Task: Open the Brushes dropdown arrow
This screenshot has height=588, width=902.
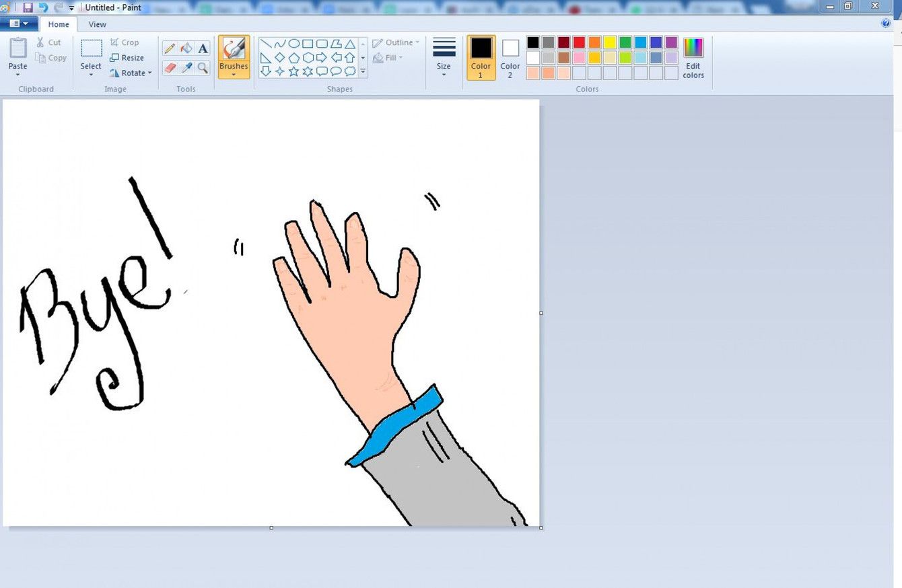Action: 234,75
